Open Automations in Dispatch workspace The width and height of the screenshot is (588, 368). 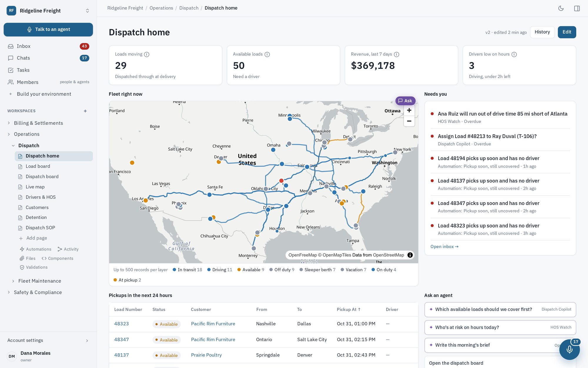(x=36, y=249)
